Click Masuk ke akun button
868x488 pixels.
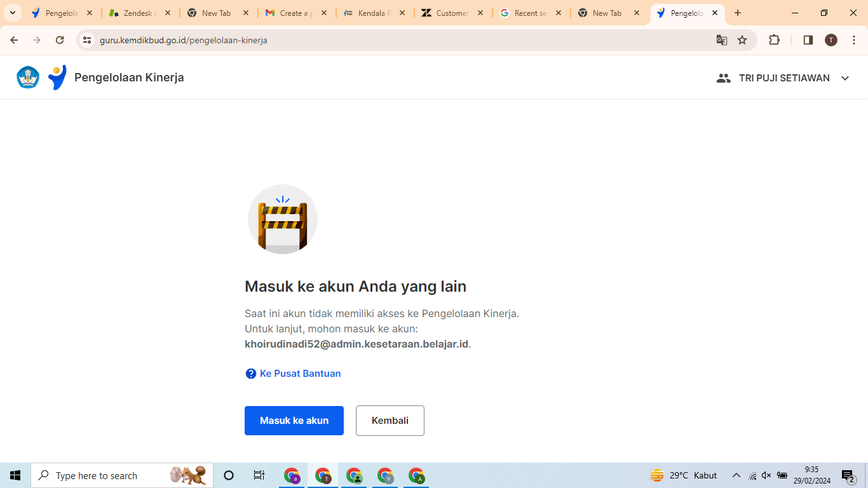(x=294, y=421)
